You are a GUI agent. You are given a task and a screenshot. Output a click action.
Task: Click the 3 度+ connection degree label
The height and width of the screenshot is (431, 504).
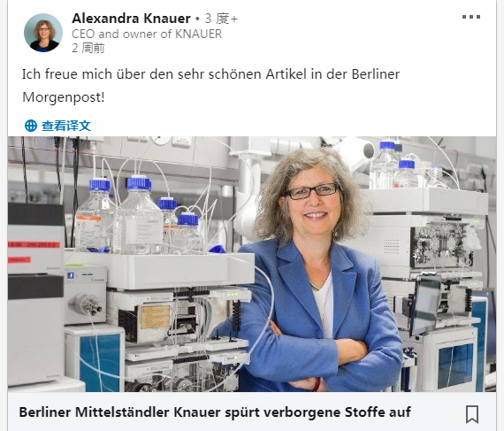pos(221,19)
